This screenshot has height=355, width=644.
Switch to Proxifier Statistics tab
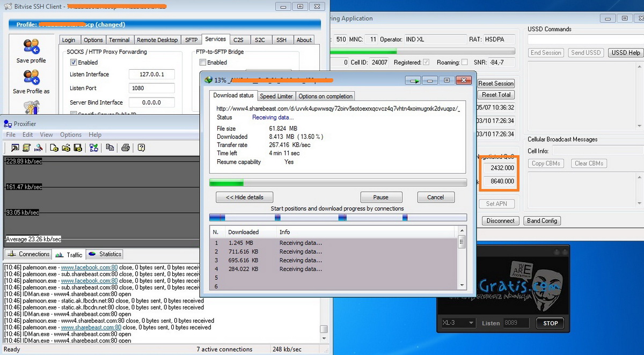point(105,254)
